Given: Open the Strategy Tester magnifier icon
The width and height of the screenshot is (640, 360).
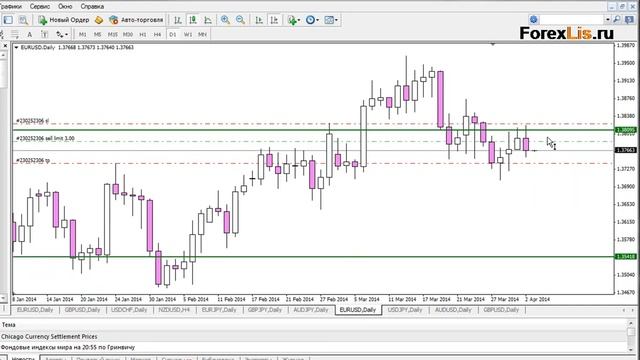Looking at the screenshot, I should pyautogui.click(x=23, y=20).
